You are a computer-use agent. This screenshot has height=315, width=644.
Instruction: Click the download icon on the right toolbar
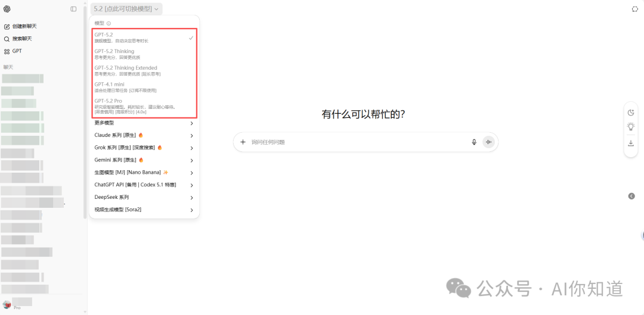[631, 143]
